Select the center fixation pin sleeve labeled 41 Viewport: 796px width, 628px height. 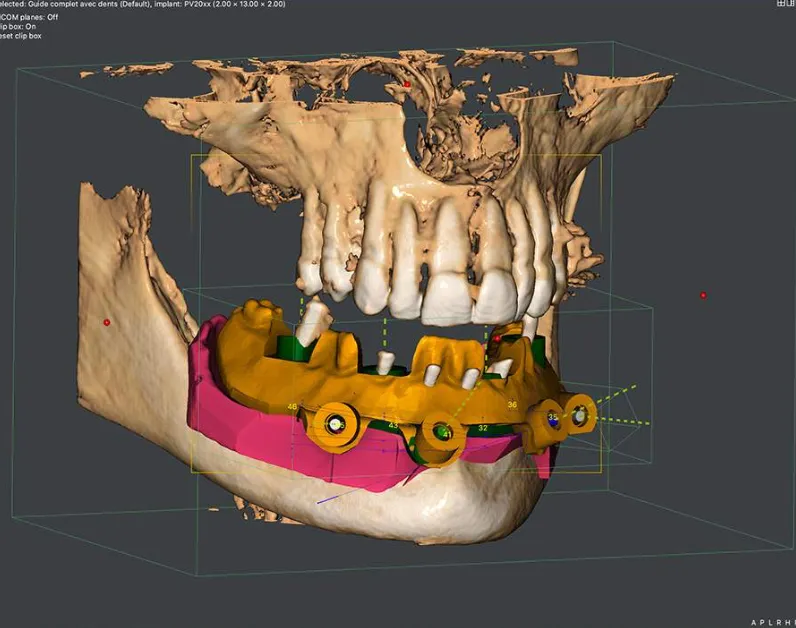tap(441, 432)
